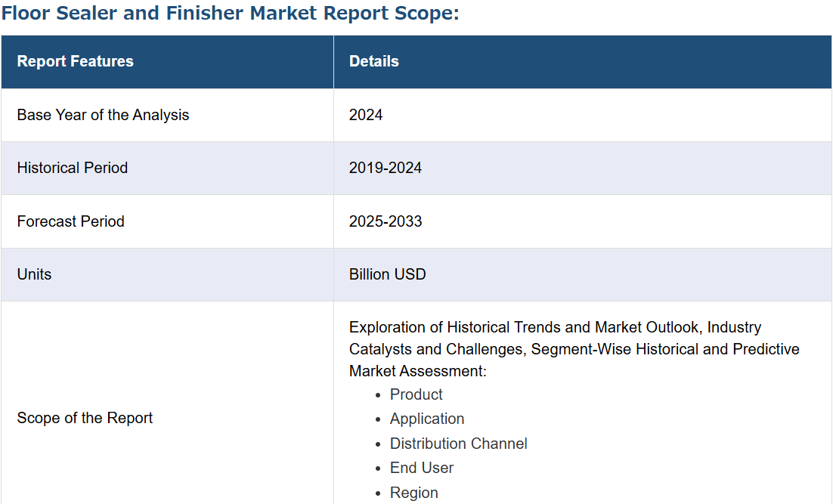Click the 2025-2033 forecast value
Image resolution: width=833 pixels, height=504 pixels.
pyautogui.click(x=386, y=221)
